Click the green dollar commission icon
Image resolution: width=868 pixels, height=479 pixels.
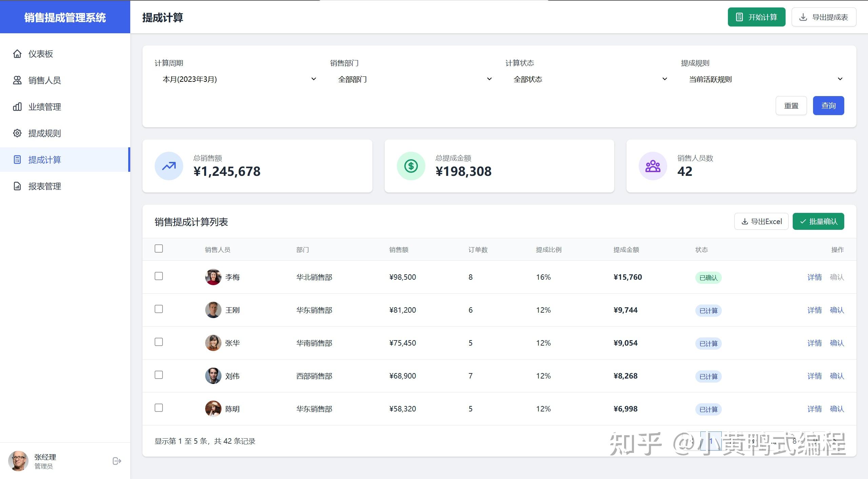pyautogui.click(x=411, y=166)
